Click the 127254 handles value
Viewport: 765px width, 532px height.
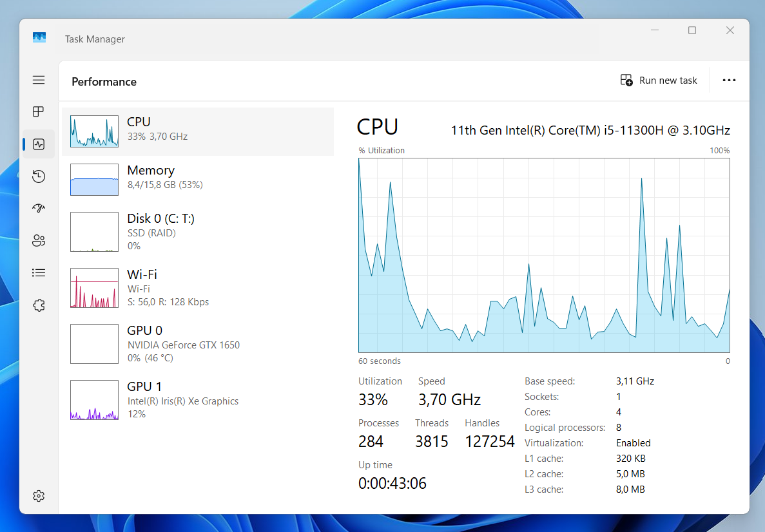click(489, 442)
